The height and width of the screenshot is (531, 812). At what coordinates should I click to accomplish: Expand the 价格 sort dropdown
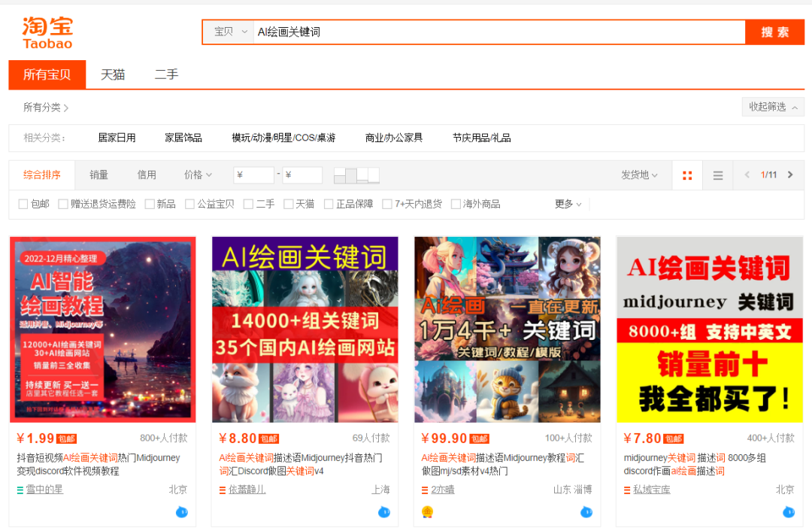tap(198, 174)
